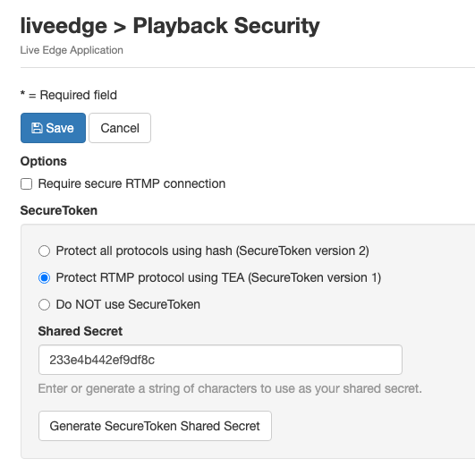Select the SecureToken version 2 hash radio button

(45, 251)
